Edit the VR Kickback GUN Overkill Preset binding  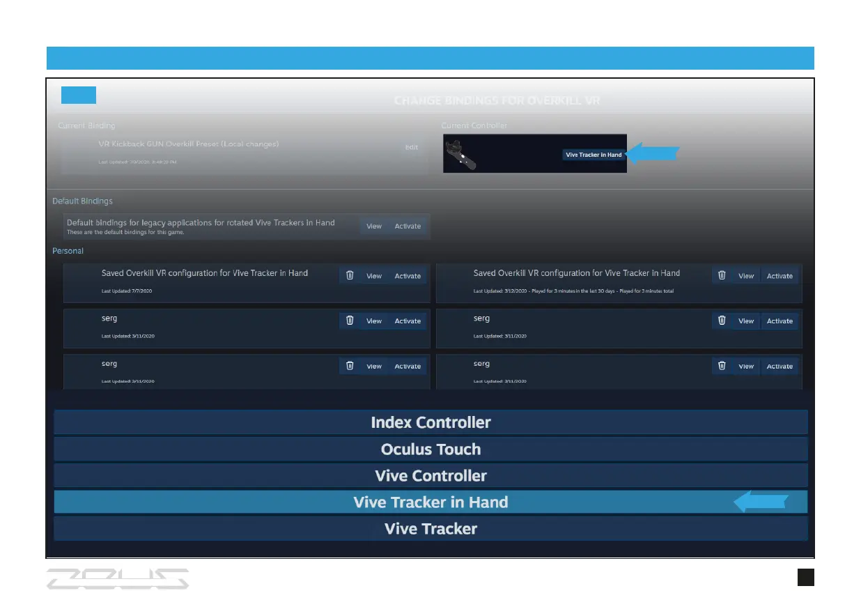coord(412,148)
